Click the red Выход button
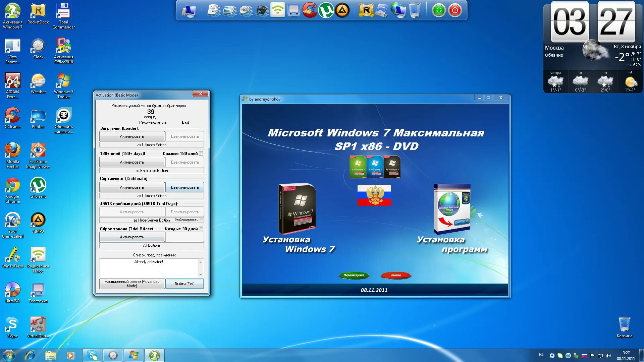The image size is (644, 362). tap(396, 275)
